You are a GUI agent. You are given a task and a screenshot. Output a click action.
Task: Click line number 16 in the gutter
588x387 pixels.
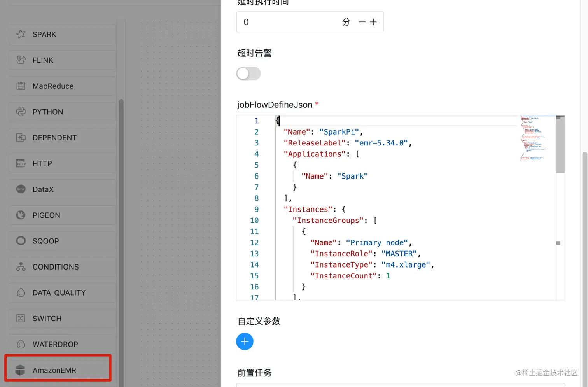point(254,287)
